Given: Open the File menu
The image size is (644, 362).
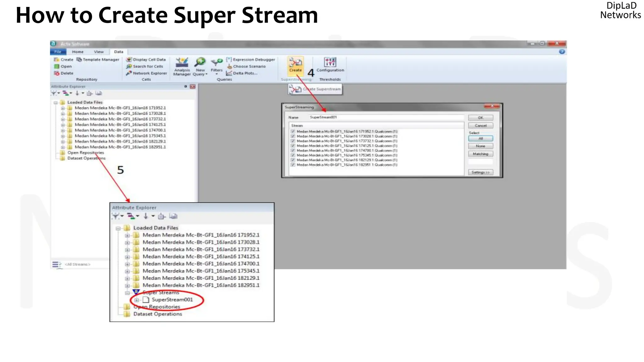Looking at the screenshot, I should (x=58, y=52).
